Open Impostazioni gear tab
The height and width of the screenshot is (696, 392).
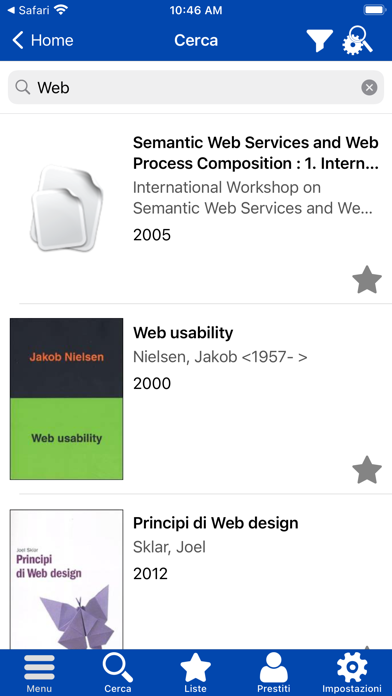(x=352, y=672)
